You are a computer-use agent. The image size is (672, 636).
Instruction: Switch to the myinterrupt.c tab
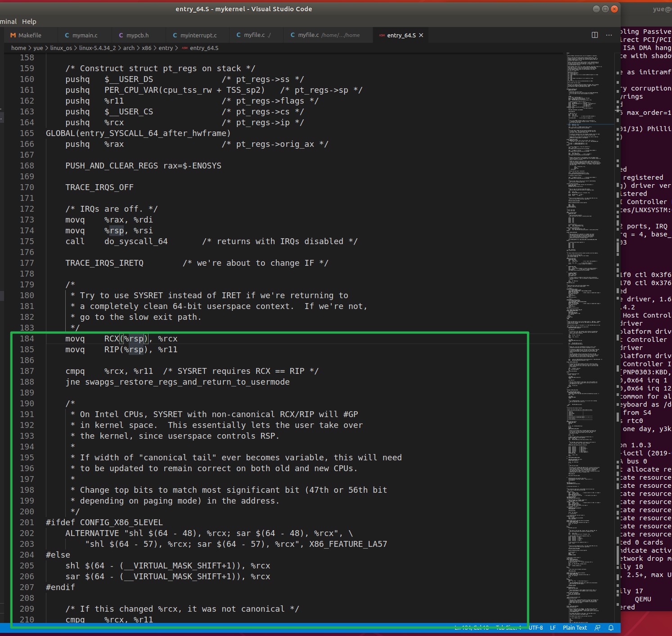click(x=198, y=35)
